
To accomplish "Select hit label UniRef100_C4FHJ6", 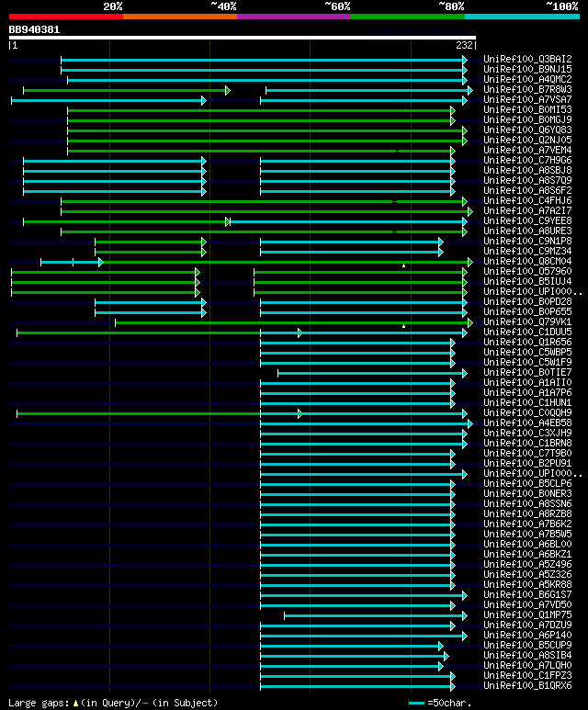I will point(527,200).
